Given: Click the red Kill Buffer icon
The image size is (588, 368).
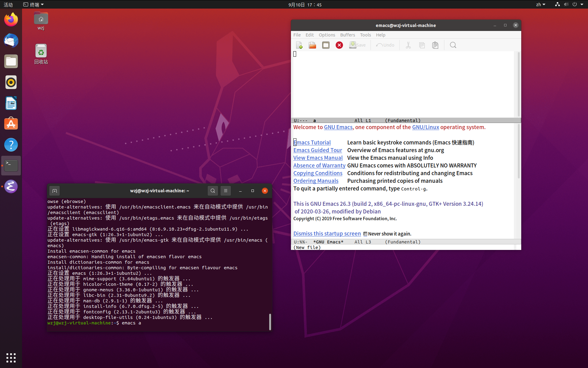Looking at the screenshot, I should point(339,45).
